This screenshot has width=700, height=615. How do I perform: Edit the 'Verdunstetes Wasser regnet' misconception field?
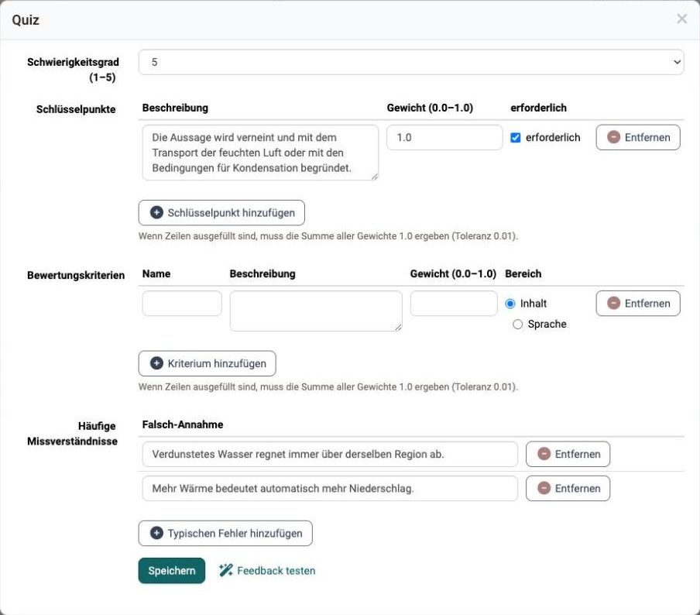point(330,454)
